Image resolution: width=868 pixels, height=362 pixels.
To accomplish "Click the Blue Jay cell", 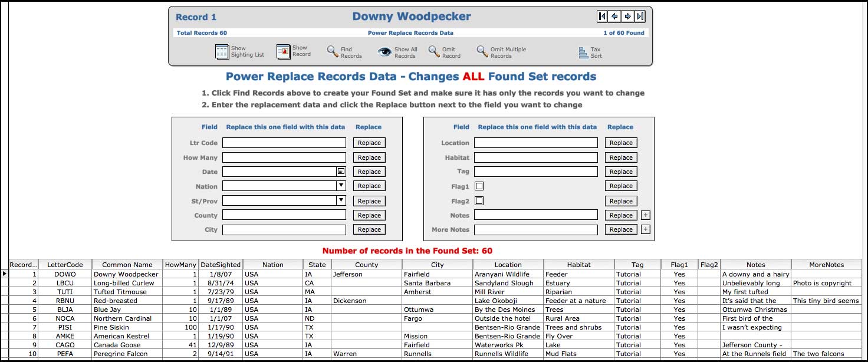I will [x=127, y=310].
